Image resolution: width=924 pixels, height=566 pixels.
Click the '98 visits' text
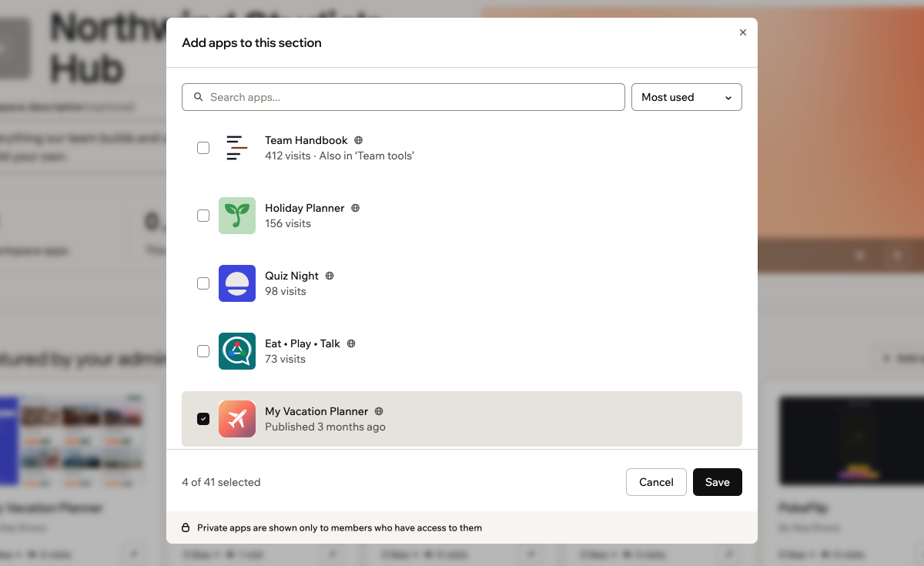pyautogui.click(x=286, y=291)
